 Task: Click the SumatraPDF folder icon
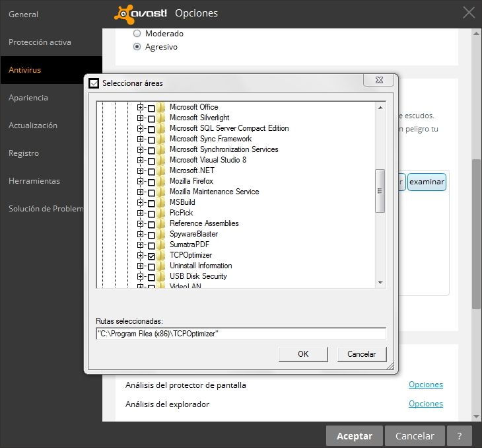tap(160, 244)
